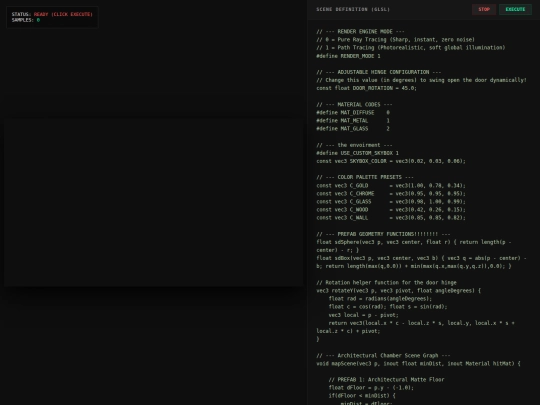Click the C_GOLD color constant line
This screenshot has height=405, width=540.
pyautogui.click(x=391, y=185)
